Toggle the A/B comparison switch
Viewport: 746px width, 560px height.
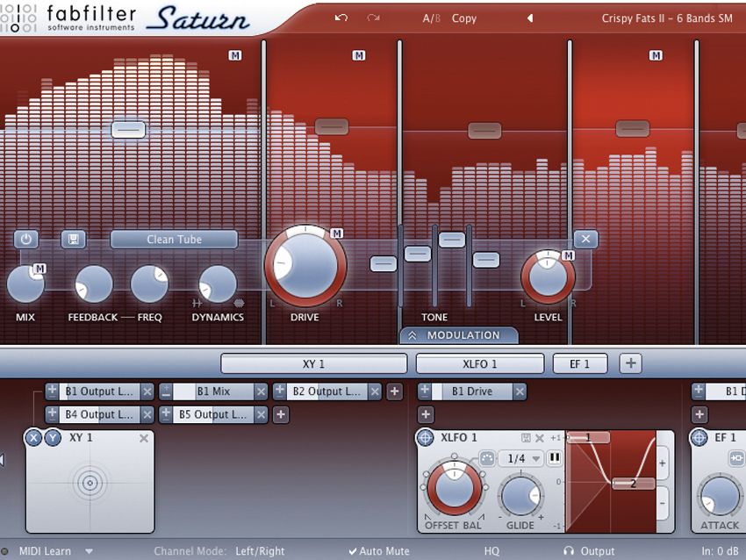(x=431, y=18)
